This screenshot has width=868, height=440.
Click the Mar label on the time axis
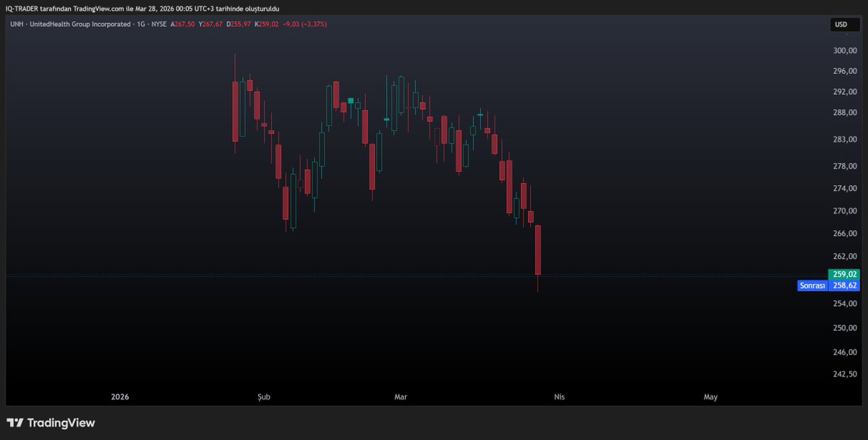[x=401, y=397]
